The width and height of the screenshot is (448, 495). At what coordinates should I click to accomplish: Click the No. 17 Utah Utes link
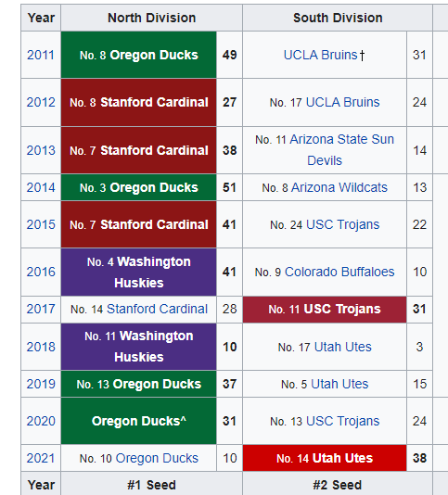(x=343, y=347)
